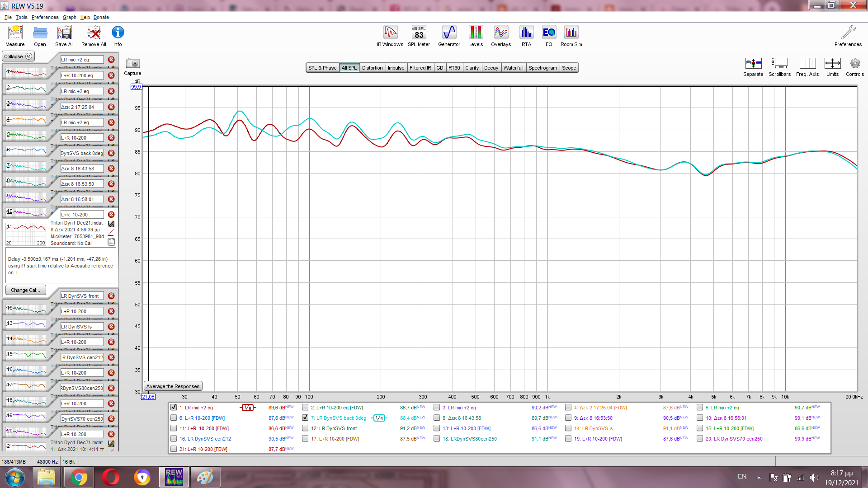Click the Change Cal... button
The width and height of the screenshot is (868, 488).
[25, 290]
